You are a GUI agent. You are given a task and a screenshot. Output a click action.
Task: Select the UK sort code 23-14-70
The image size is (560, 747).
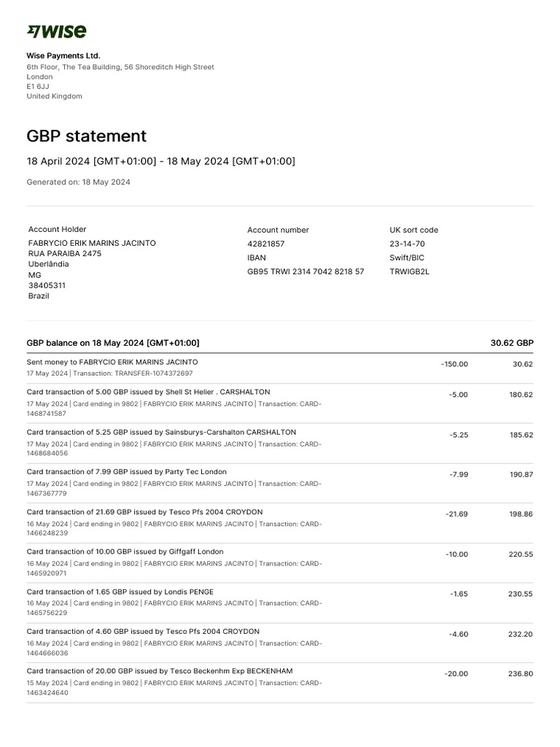point(407,244)
